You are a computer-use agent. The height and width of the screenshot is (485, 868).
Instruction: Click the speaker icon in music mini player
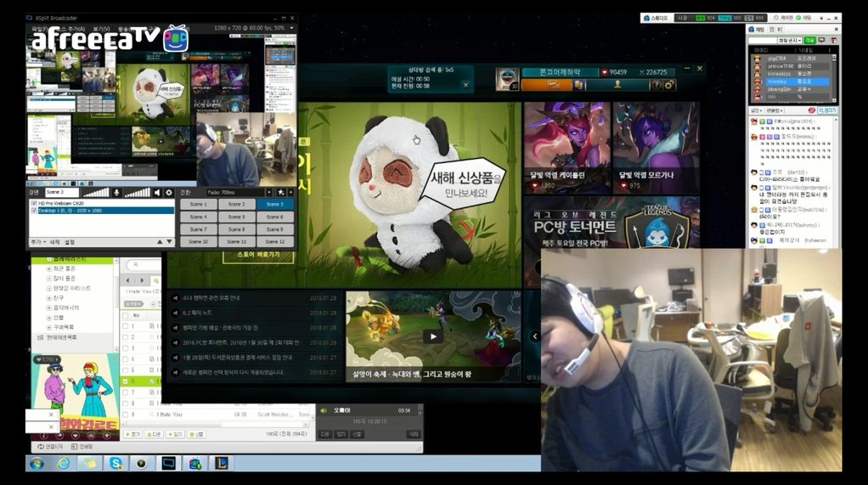[x=324, y=410]
